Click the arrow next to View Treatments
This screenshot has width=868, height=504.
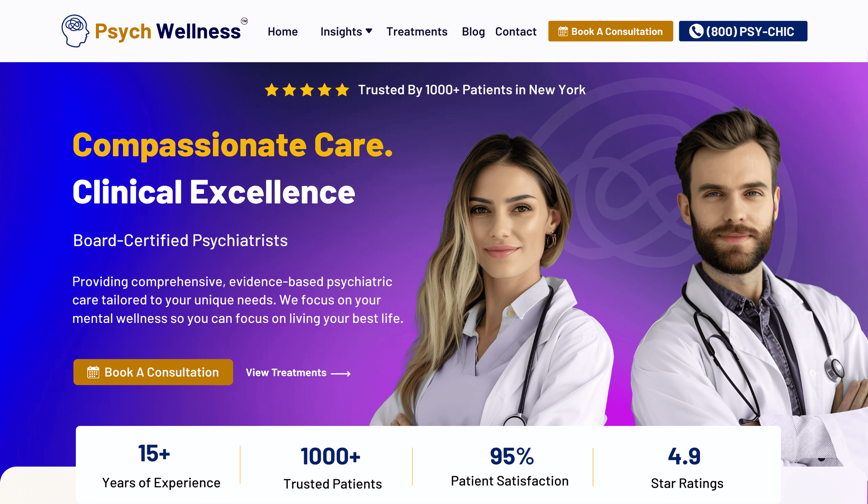341,373
